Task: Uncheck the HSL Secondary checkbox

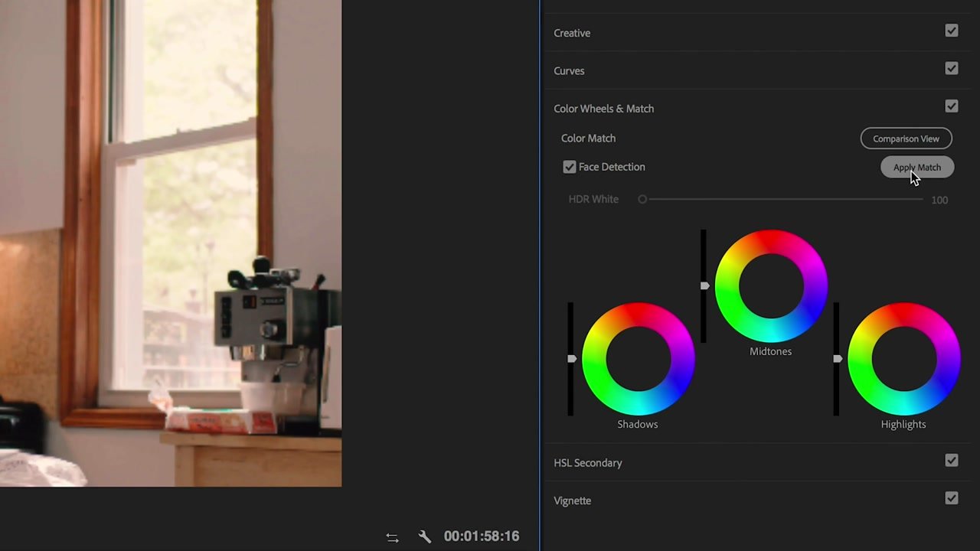Action: [x=952, y=460]
